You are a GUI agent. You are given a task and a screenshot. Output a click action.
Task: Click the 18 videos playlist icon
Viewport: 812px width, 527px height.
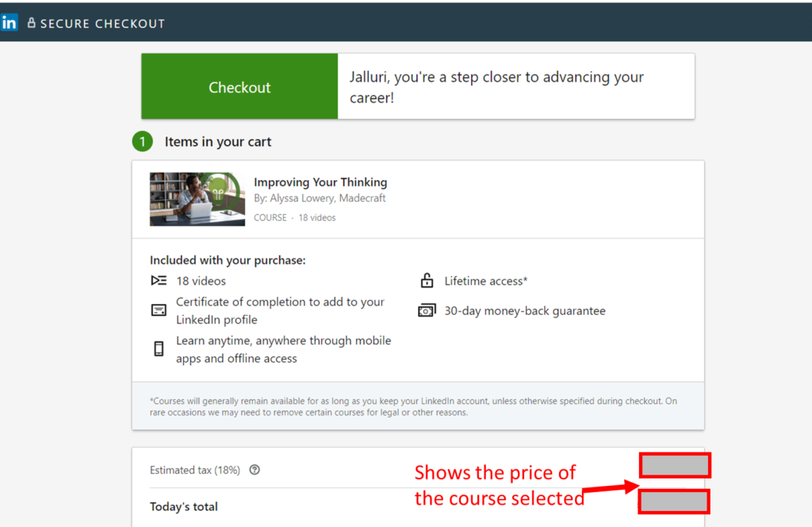159,281
